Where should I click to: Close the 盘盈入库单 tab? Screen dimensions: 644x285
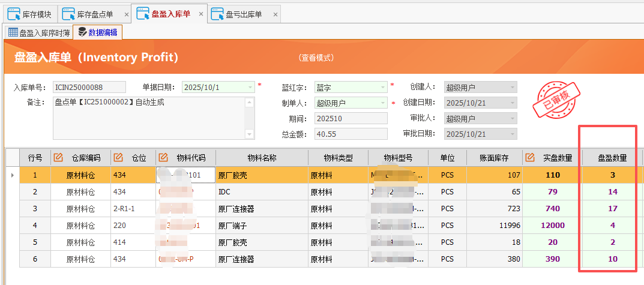pyautogui.click(x=201, y=14)
